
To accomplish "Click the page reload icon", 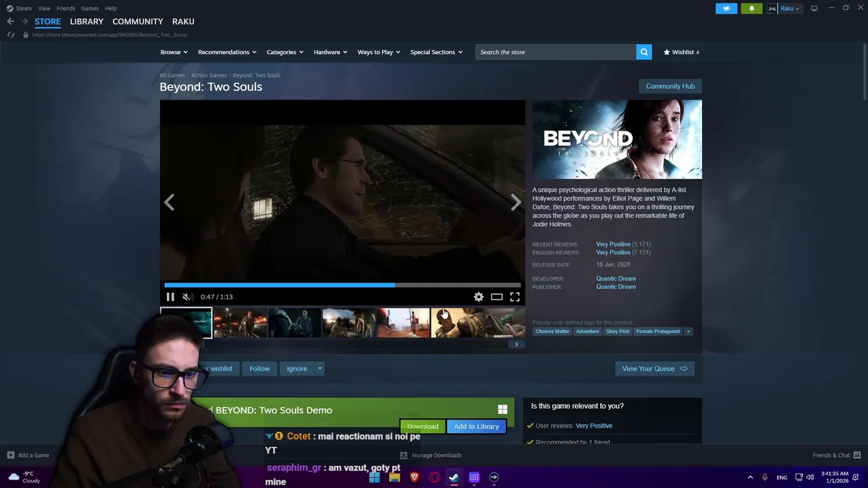I will click(11, 35).
